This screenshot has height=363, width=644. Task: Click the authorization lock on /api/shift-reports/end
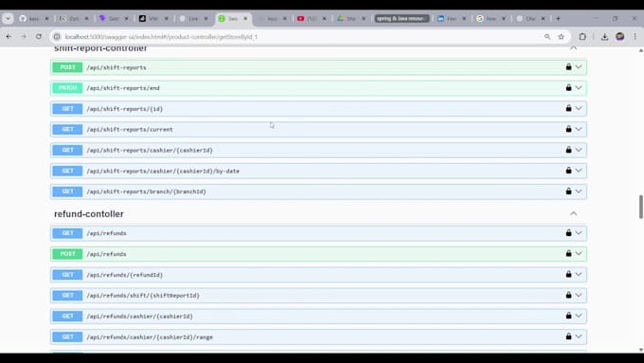[568, 87]
